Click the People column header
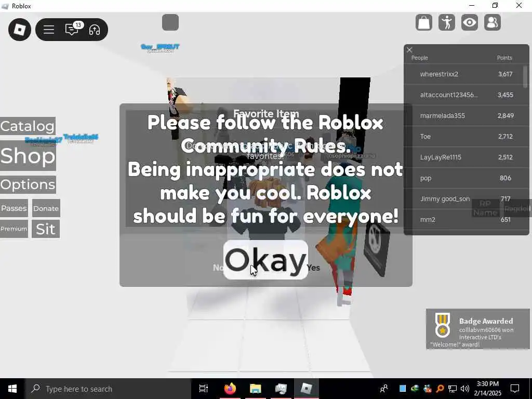This screenshot has width=532, height=399. click(x=419, y=58)
